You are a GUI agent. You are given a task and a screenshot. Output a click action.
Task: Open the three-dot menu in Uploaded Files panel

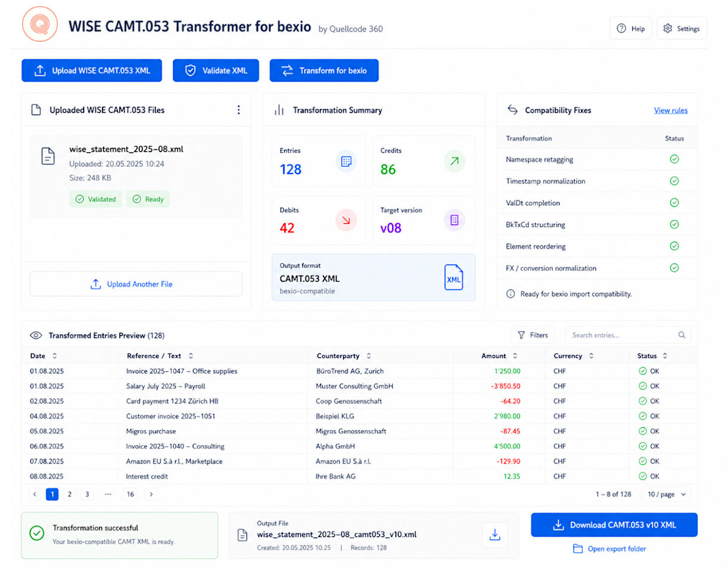239,110
